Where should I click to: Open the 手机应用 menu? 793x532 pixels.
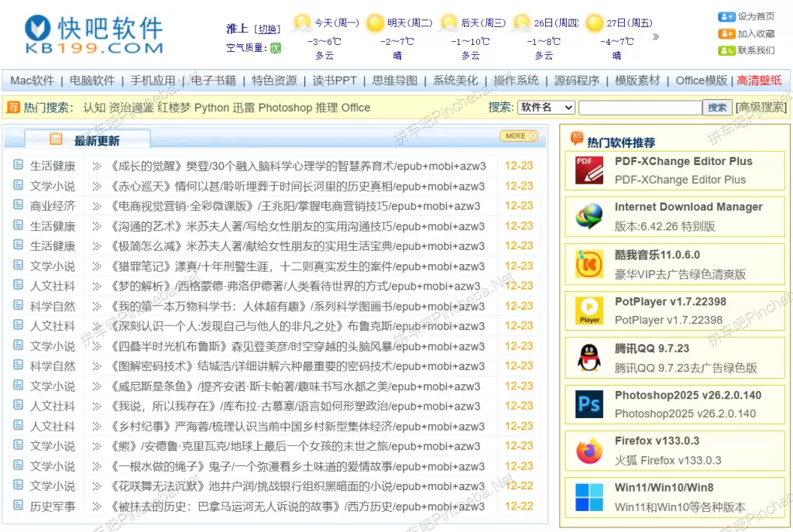point(153,81)
